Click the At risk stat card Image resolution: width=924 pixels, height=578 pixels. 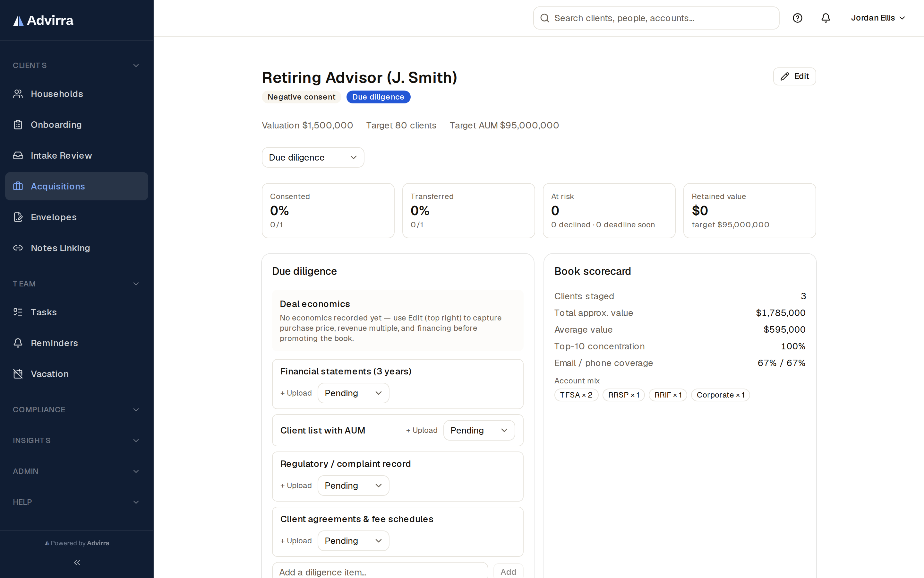coord(609,211)
